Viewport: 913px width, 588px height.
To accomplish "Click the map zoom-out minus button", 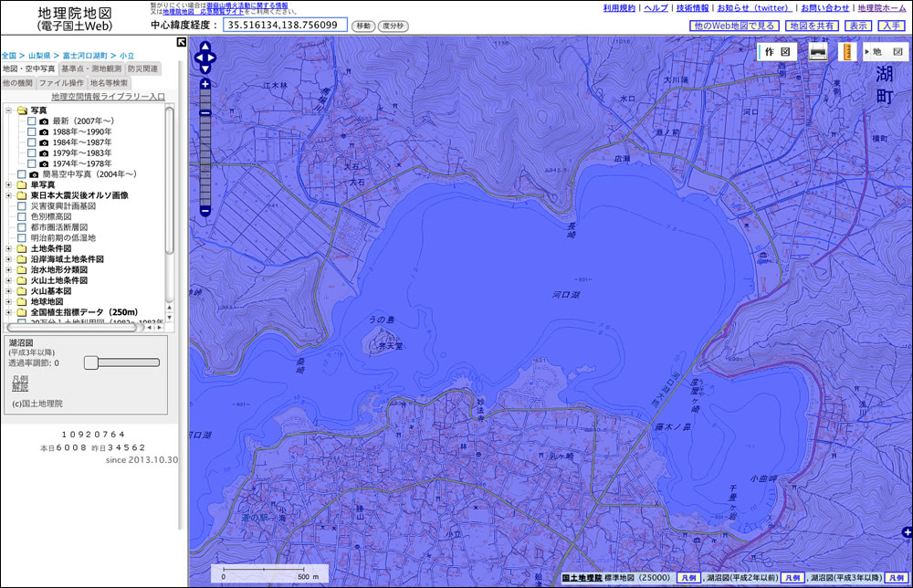I will [x=205, y=211].
